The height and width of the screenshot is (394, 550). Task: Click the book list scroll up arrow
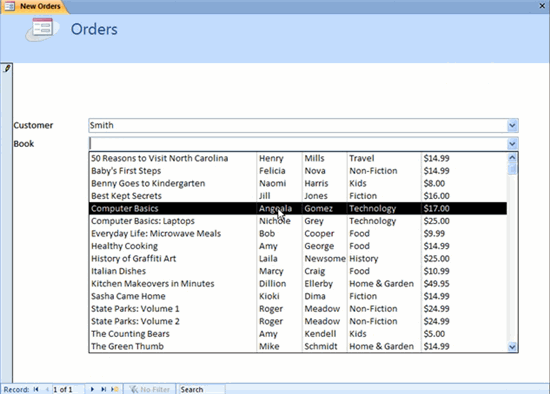(512, 158)
